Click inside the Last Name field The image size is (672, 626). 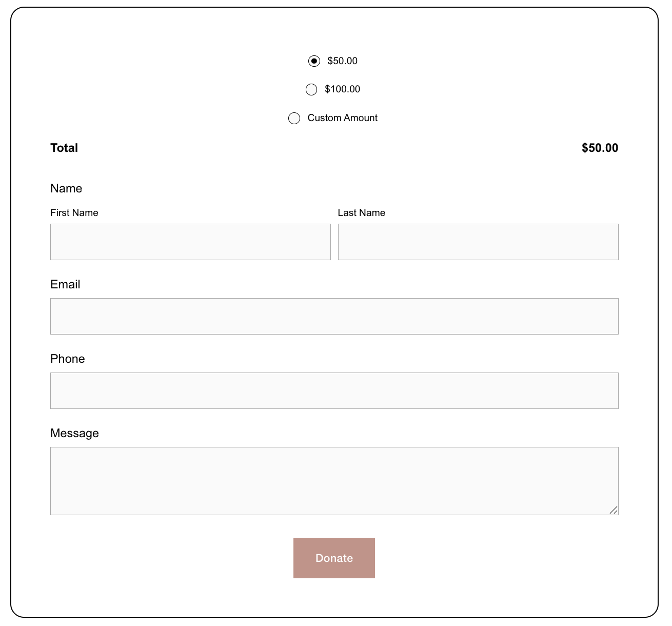click(478, 242)
